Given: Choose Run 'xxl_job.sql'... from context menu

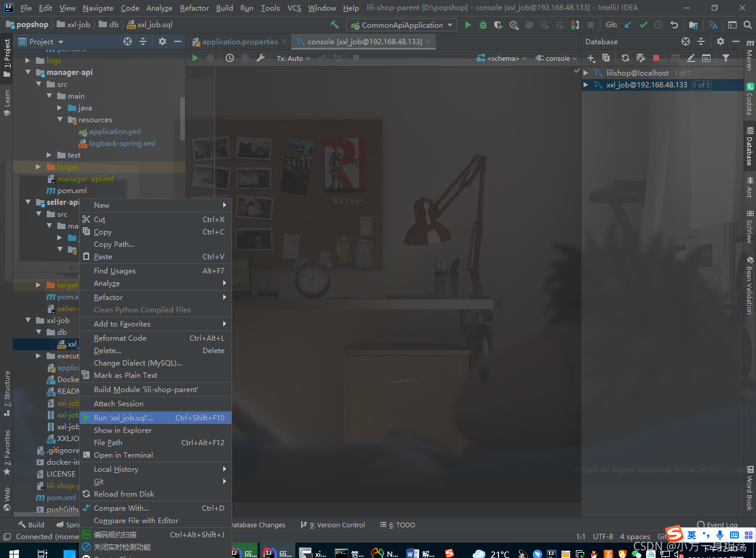Looking at the screenshot, I should (x=155, y=417).
